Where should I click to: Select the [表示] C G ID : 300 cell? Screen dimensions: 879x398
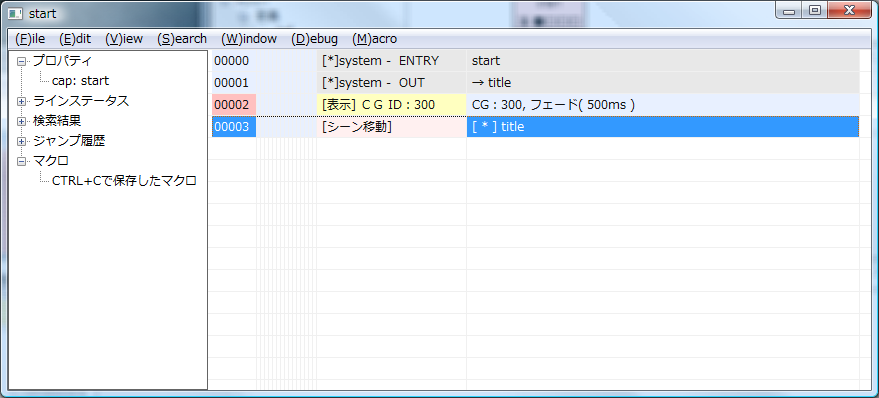pyautogui.click(x=391, y=104)
